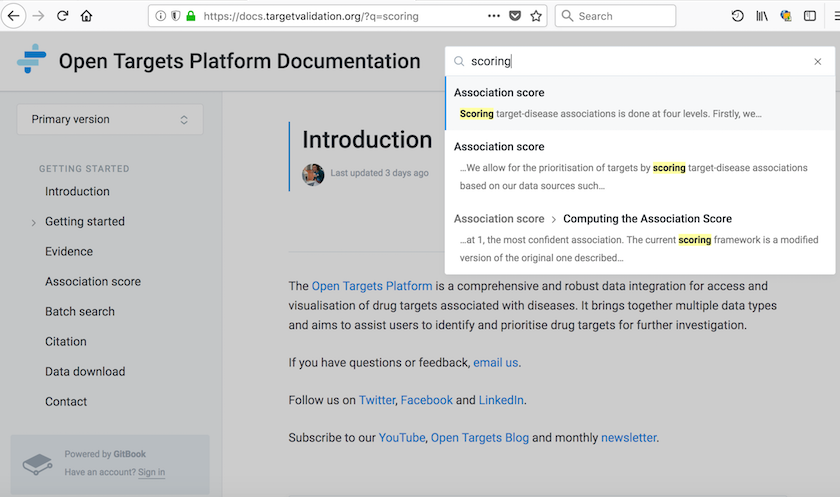Follow the Open Targets Platform link
The image size is (840, 497).
click(372, 286)
